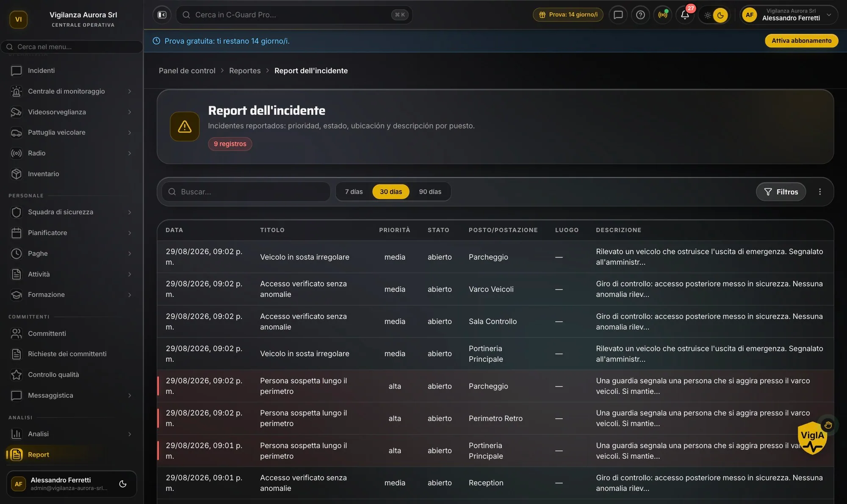Expand the Videosorveglianza submenu chevron
Viewport: 847px width, 504px height.
click(x=130, y=112)
